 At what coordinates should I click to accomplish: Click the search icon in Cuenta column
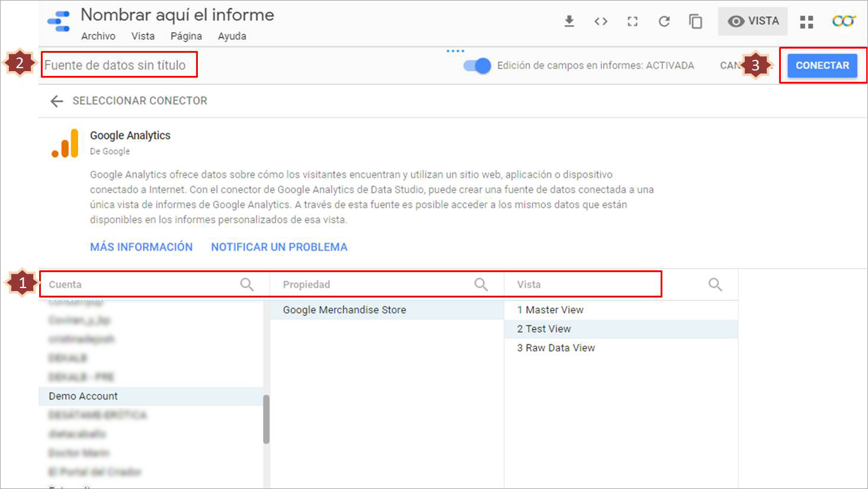tap(246, 285)
